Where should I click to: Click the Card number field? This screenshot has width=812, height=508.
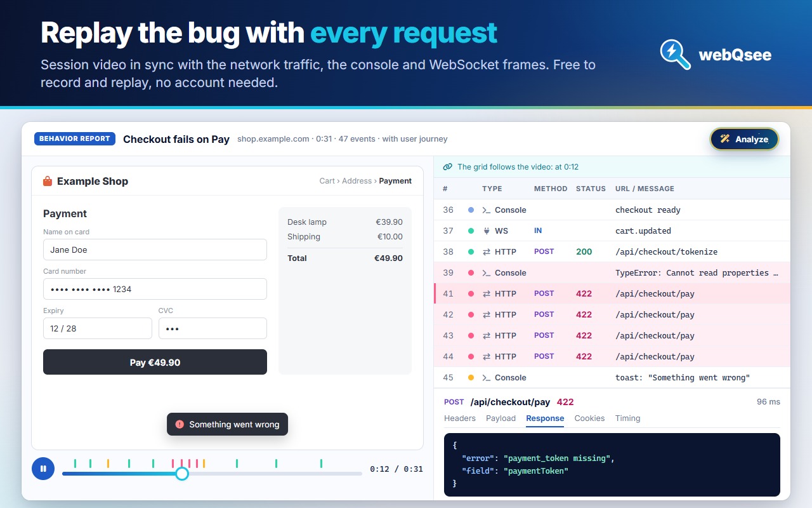[x=155, y=289]
